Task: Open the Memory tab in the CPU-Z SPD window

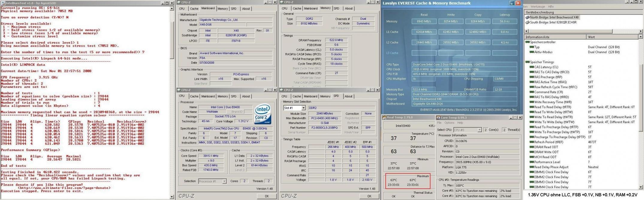Action: tap(325, 96)
